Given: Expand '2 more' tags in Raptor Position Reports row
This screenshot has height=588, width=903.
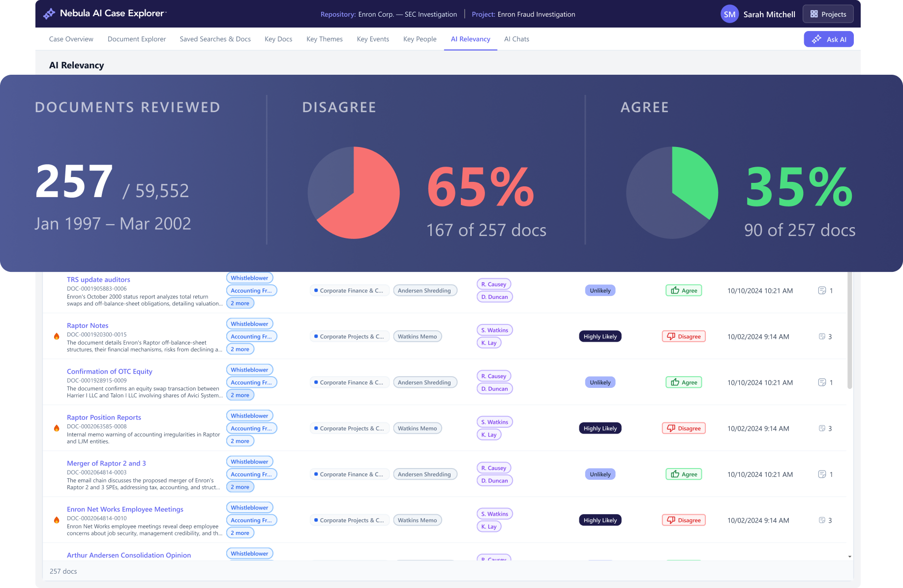Looking at the screenshot, I should (x=240, y=441).
